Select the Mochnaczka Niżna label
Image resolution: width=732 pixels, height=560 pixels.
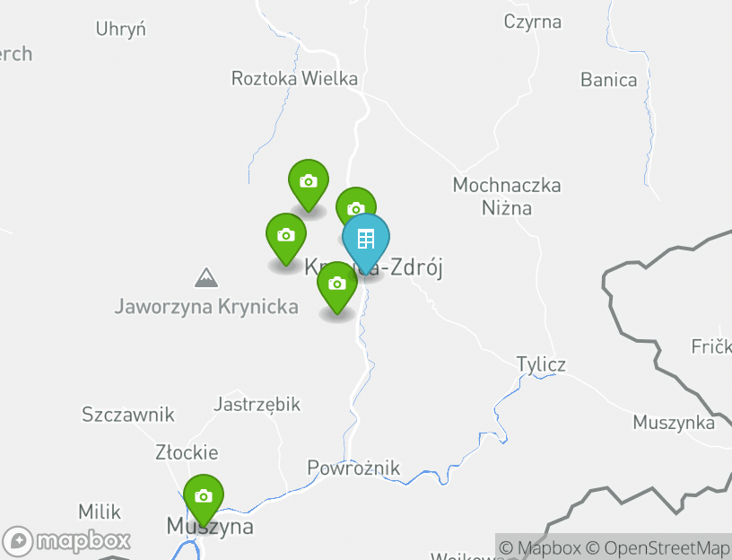click(x=507, y=197)
